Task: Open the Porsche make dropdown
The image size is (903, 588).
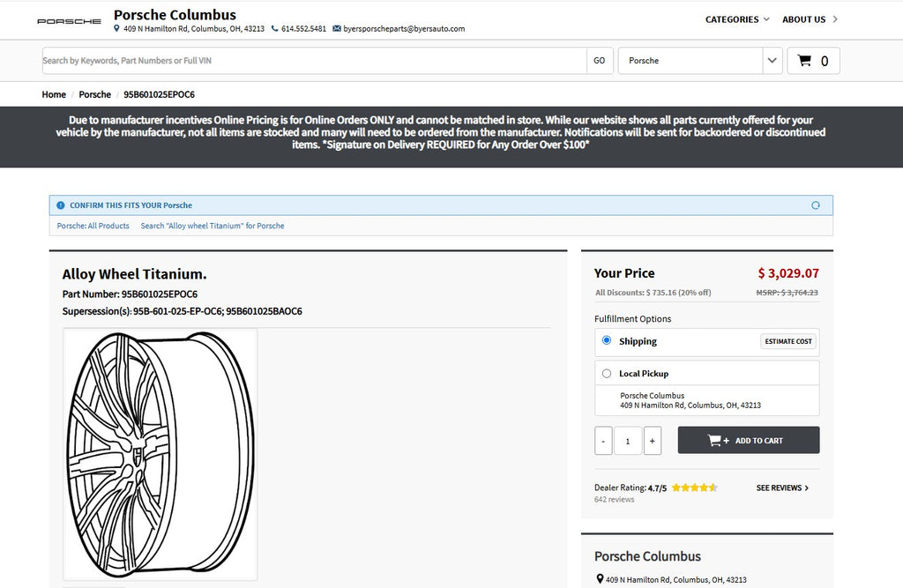Action: pyautogui.click(x=700, y=61)
